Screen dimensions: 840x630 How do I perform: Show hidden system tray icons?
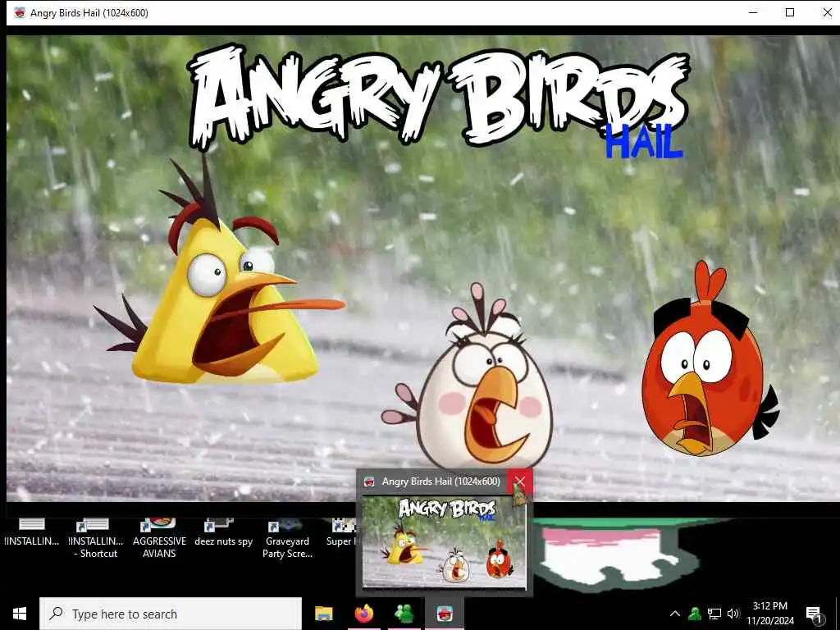point(675,614)
